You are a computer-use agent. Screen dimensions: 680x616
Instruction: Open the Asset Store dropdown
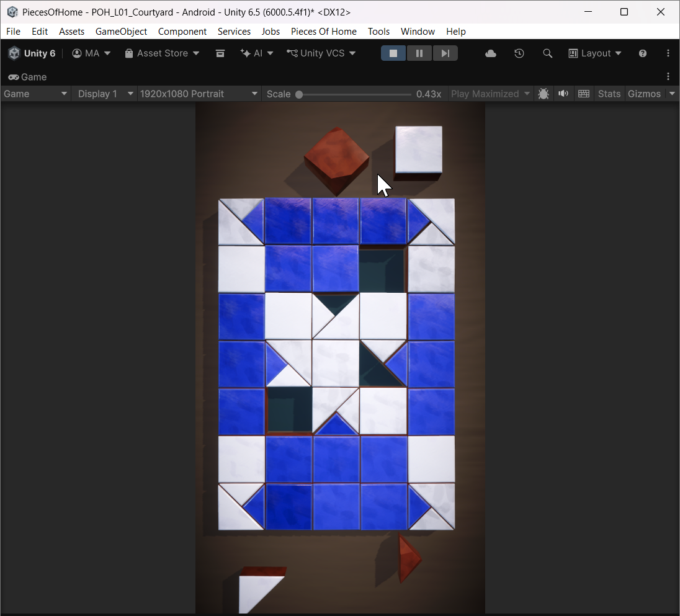[x=162, y=53]
